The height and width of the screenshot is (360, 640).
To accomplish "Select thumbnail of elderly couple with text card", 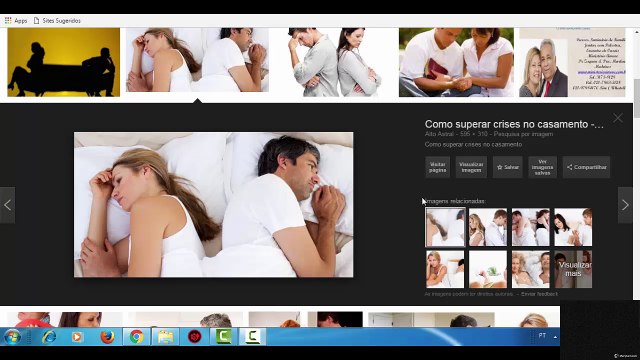I will tap(572, 62).
